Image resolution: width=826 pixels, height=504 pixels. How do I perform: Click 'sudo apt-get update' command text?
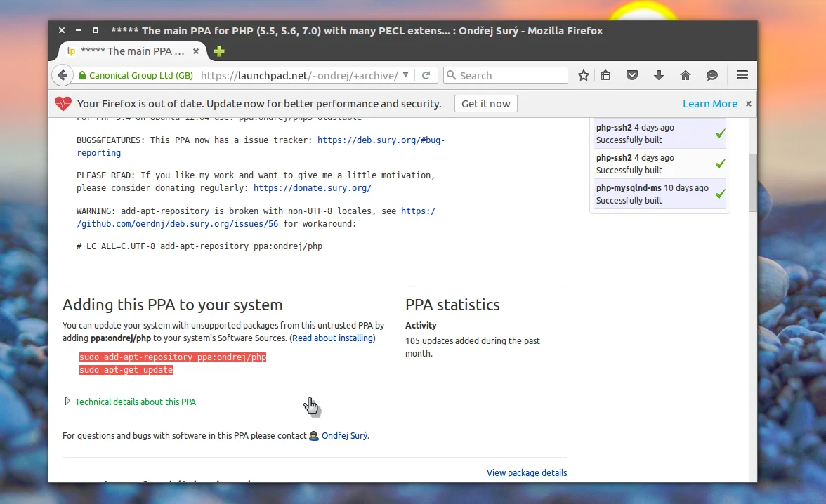[x=126, y=370]
